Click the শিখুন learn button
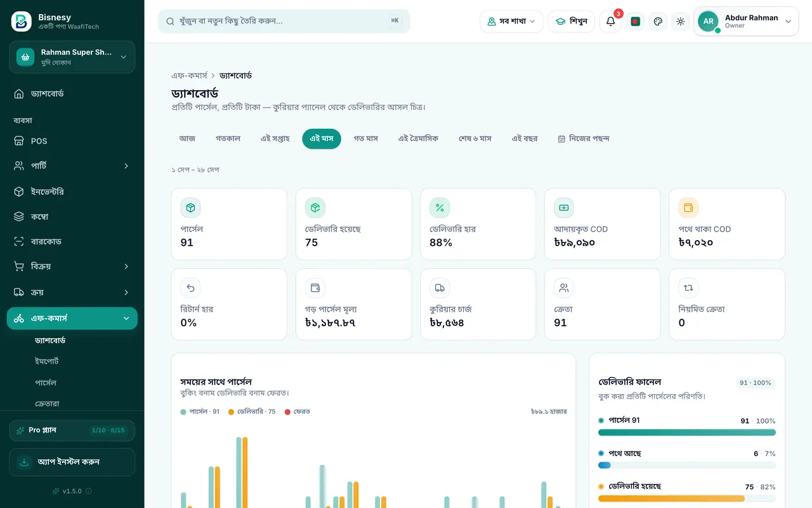Image resolution: width=812 pixels, height=508 pixels. pos(572,22)
